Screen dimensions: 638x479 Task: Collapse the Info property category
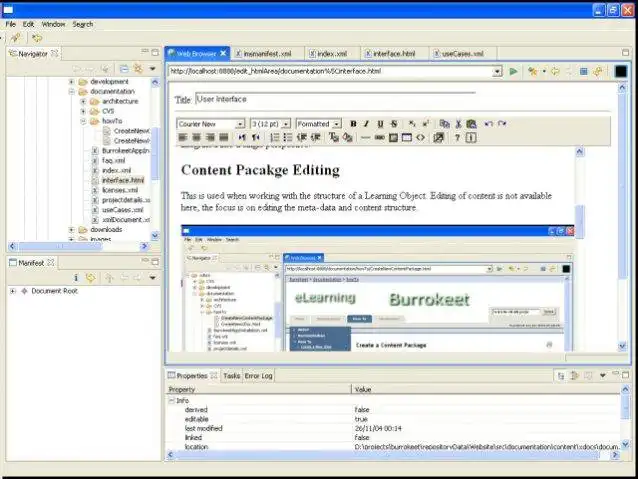click(171, 399)
